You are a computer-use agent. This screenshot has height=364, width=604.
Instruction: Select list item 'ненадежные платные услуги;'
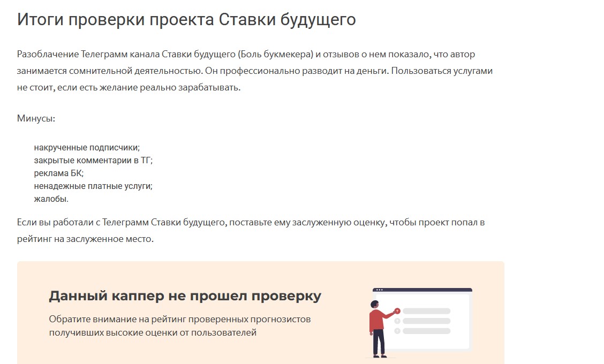[93, 186]
